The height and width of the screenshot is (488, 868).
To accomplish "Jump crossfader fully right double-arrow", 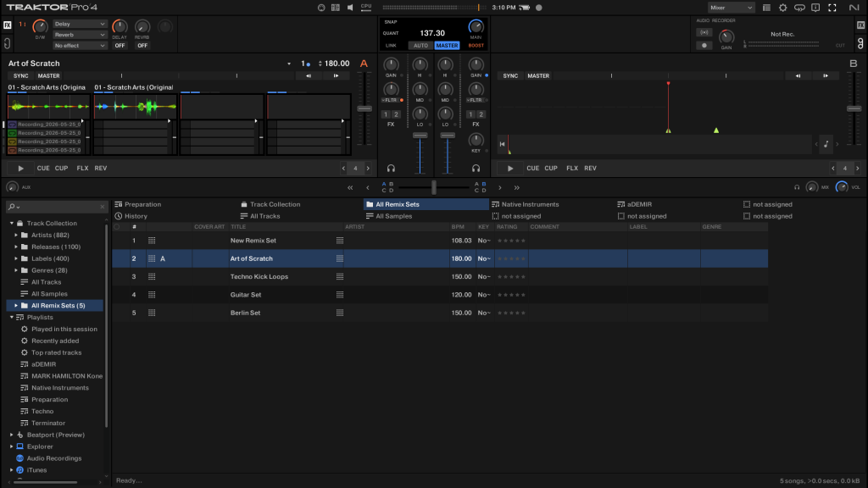I will [x=516, y=187].
